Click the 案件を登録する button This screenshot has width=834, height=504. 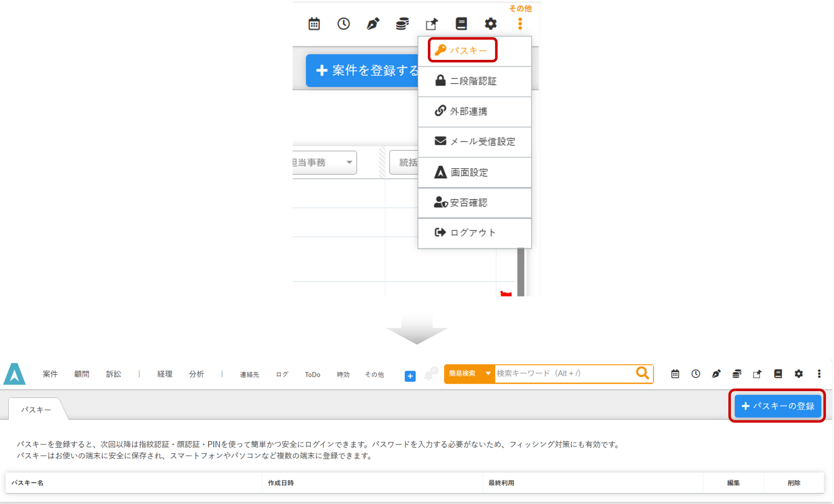[362, 70]
